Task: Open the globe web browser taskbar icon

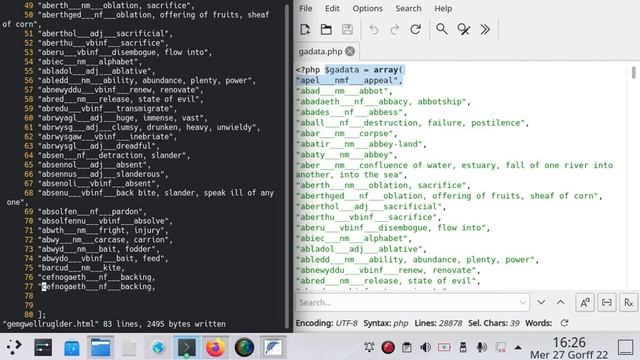Action: coord(158,347)
